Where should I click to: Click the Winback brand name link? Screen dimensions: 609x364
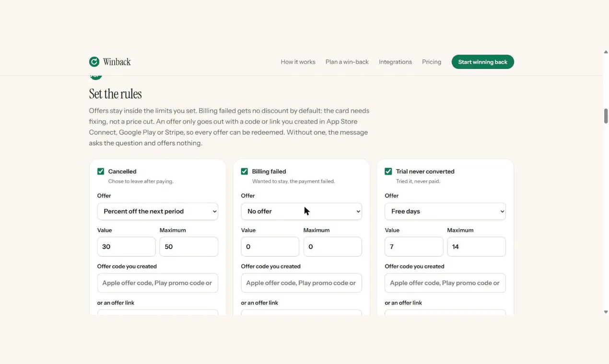click(x=117, y=62)
